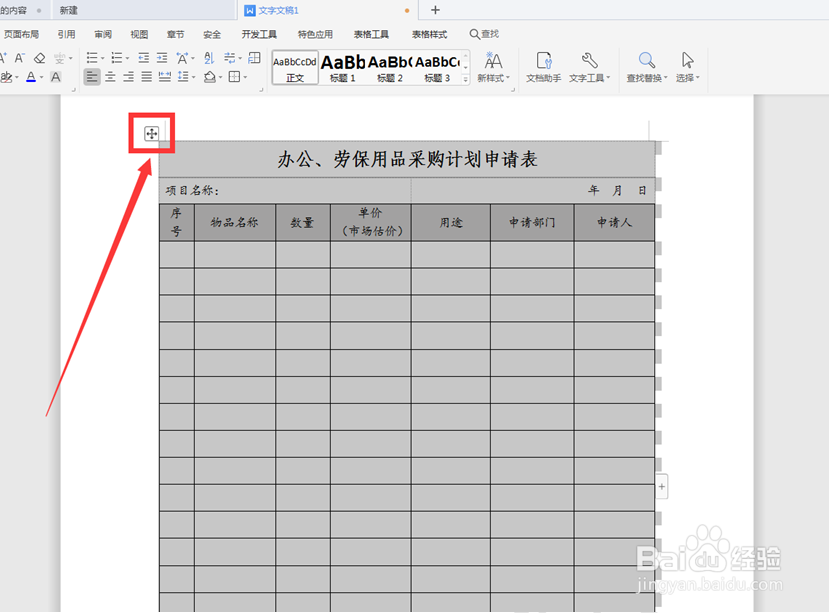Click the plus button beside the table
829x613 pixels.
tap(661, 486)
